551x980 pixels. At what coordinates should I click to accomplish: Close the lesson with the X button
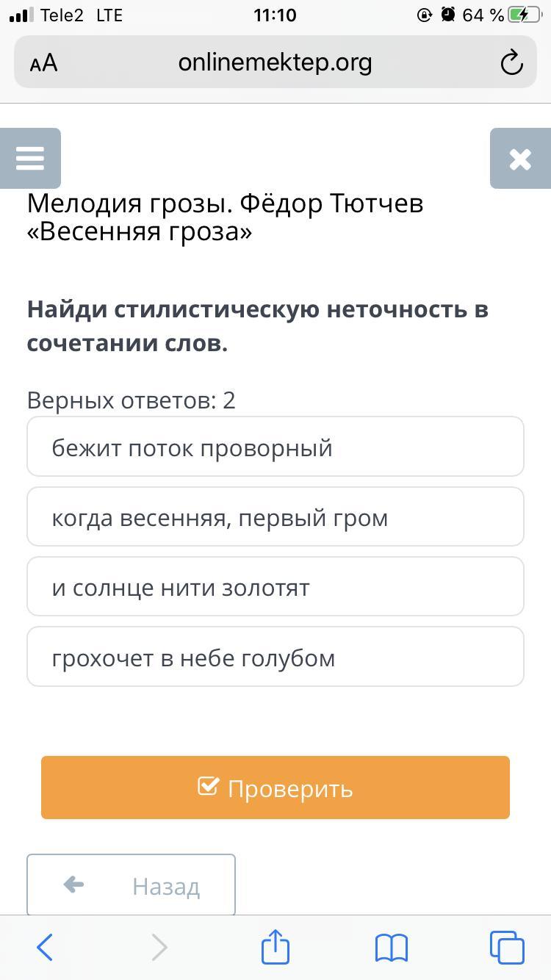point(520,158)
